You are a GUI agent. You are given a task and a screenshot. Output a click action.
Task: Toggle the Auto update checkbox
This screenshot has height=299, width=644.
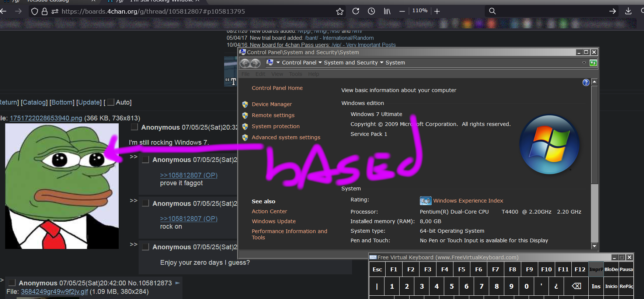pyautogui.click(x=111, y=102)
